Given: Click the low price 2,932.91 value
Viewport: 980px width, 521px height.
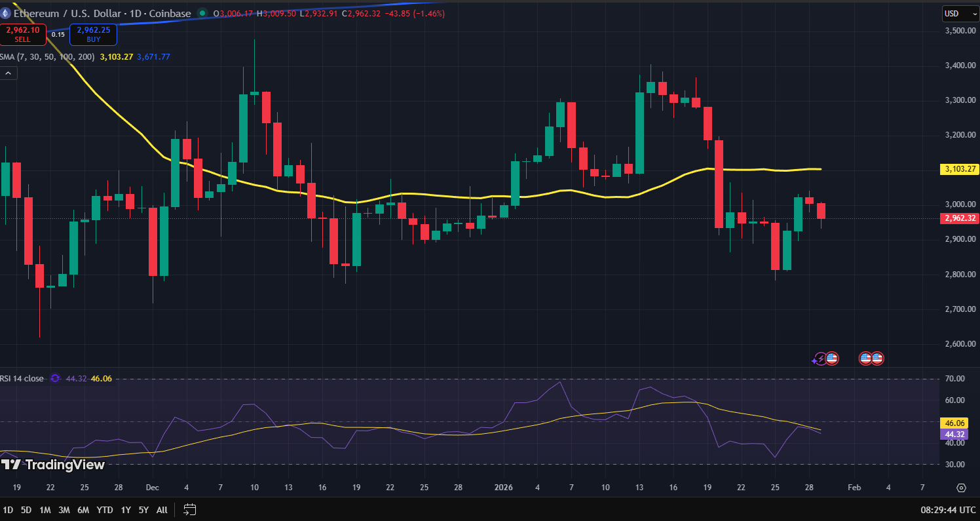Looking at the screenshot, I should point(320,13).
